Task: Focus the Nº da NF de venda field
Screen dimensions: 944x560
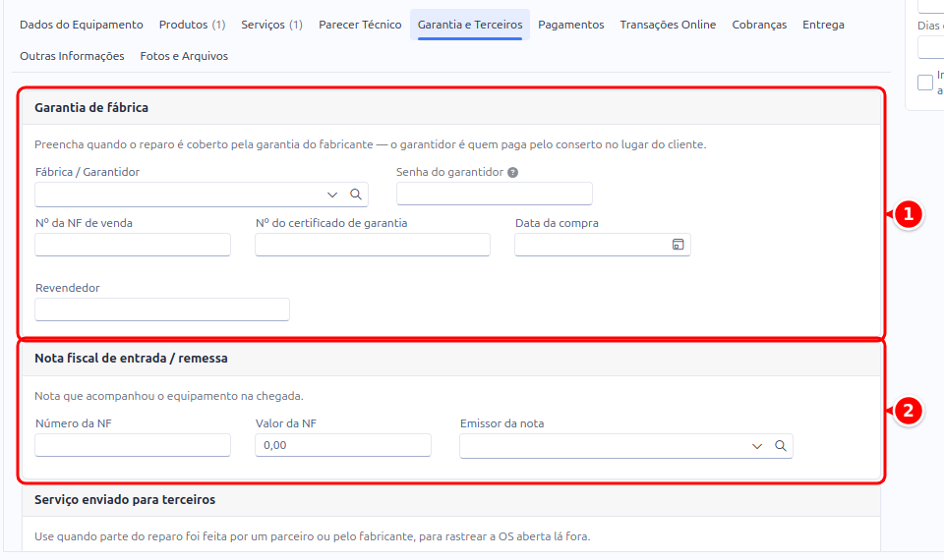Action: coord(133,245)
